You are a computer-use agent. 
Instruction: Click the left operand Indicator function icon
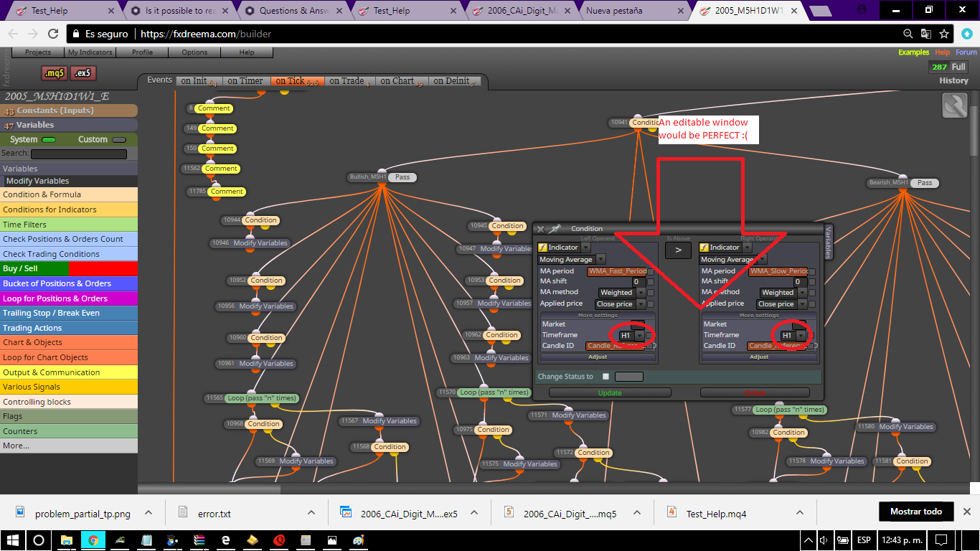coord(543,248)
